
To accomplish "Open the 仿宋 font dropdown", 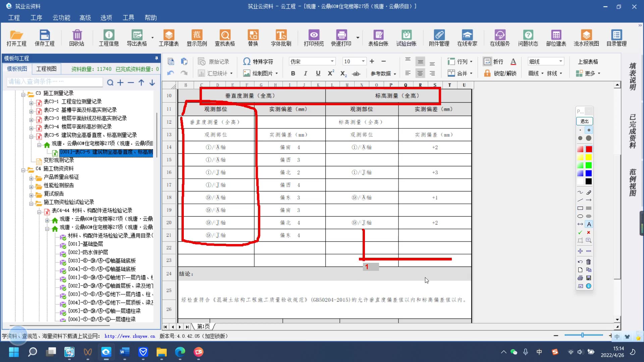I will tap(332, 61).
